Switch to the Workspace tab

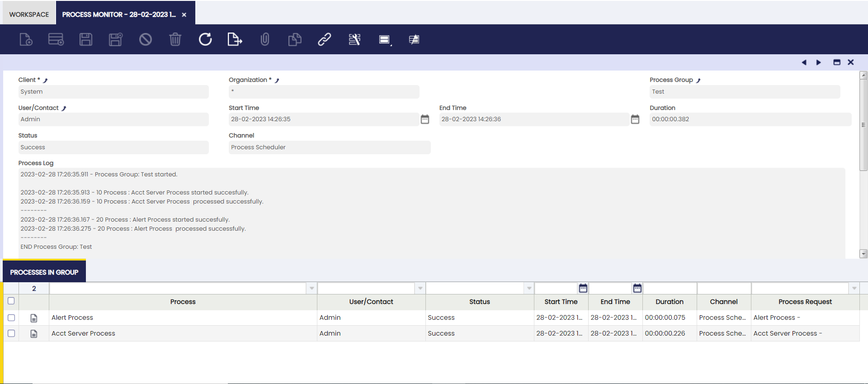(x=29, y=14)
